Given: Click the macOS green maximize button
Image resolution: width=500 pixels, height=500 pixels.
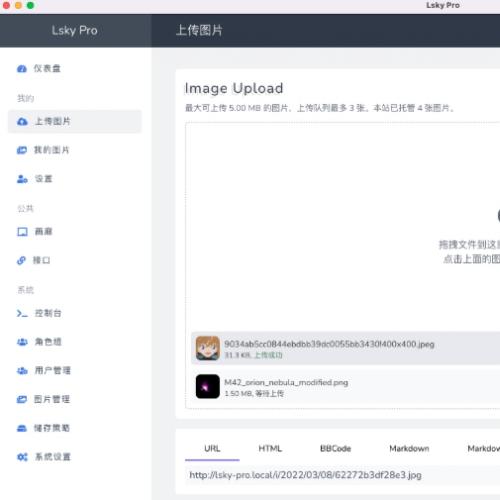Looking at the screenshot, I should click(30, 5).
